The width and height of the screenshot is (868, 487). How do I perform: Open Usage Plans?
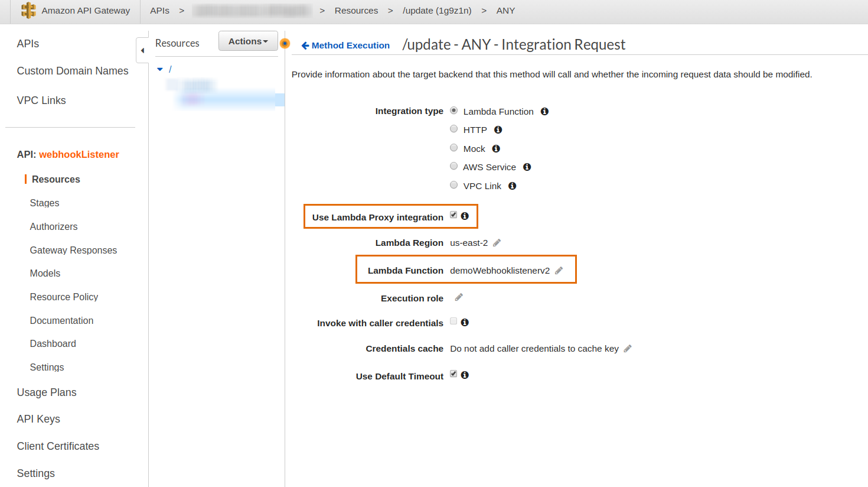click(x=47, y=392)
